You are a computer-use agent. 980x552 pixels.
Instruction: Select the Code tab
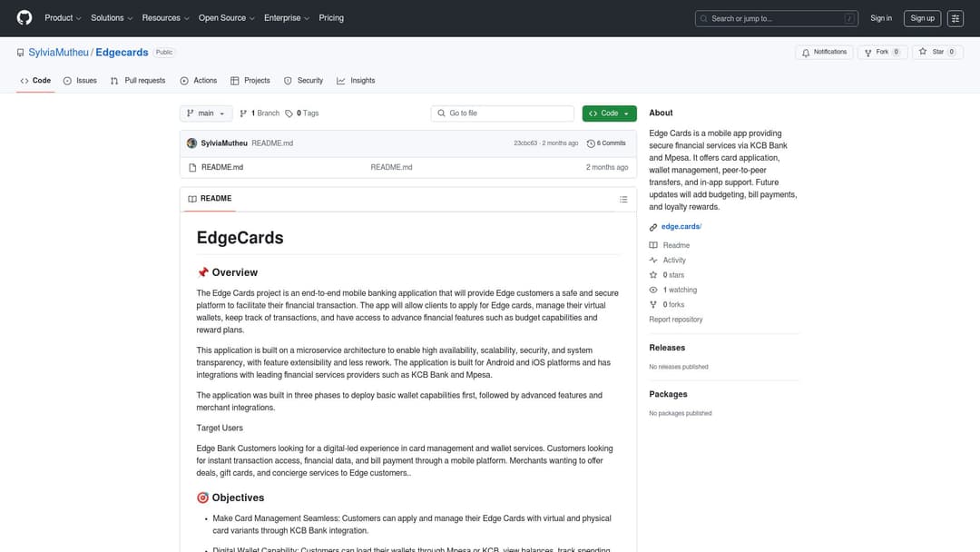35,81
